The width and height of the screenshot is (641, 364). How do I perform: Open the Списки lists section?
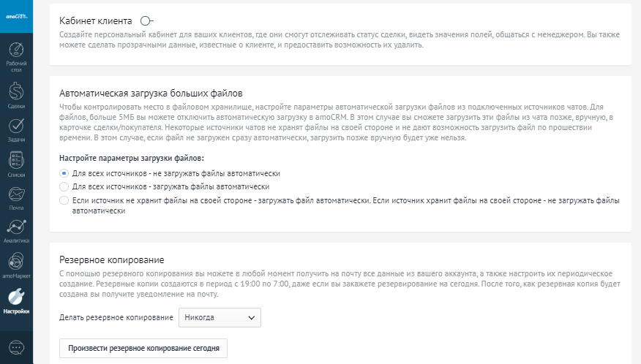coord(16,165)
